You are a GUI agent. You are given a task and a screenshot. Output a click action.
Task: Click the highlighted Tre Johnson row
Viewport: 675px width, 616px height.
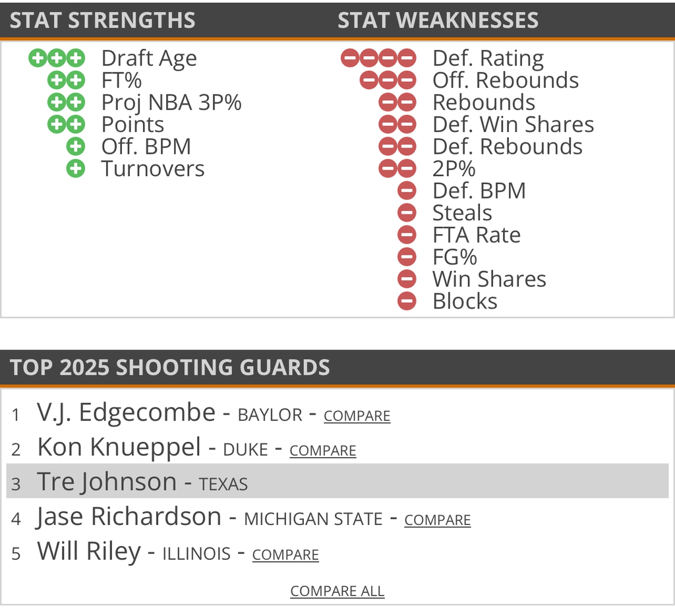click(x=337, y=482)
